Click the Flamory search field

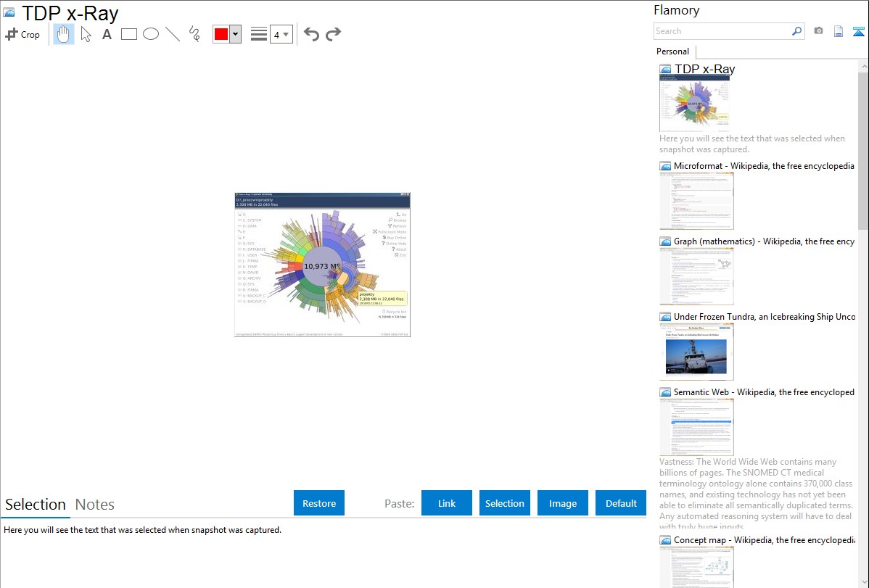pyautogui.click(x=722, y=31)
